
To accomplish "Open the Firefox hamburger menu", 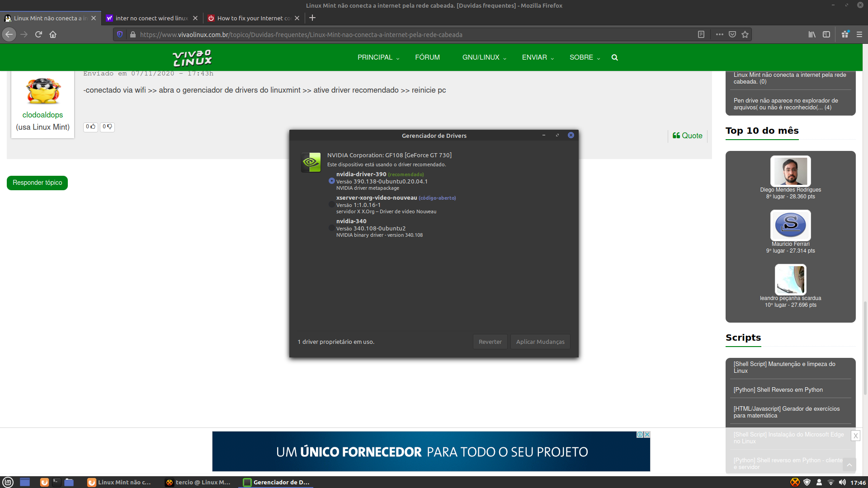I will pyautogui.click(x=859, y=34).
